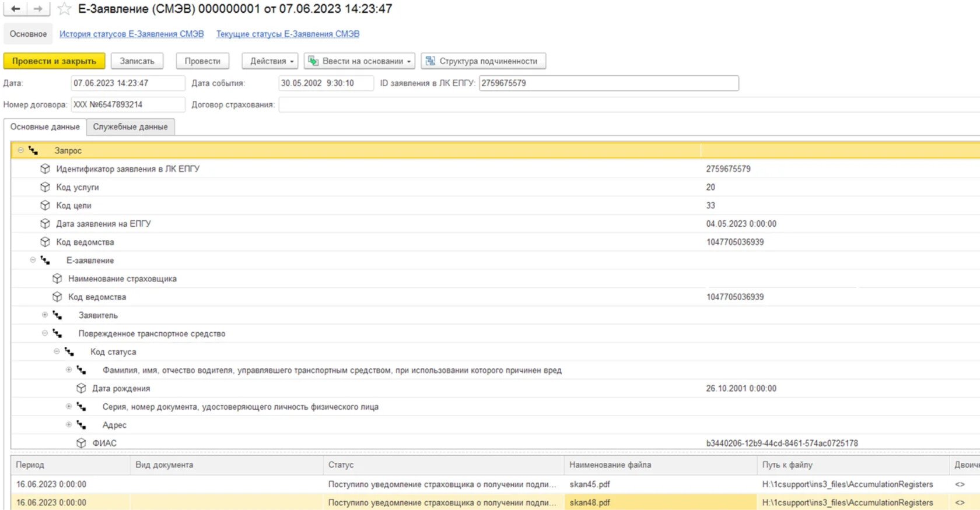Click cube icon beside Код цели
980x510 pixels.
point(45,205)
